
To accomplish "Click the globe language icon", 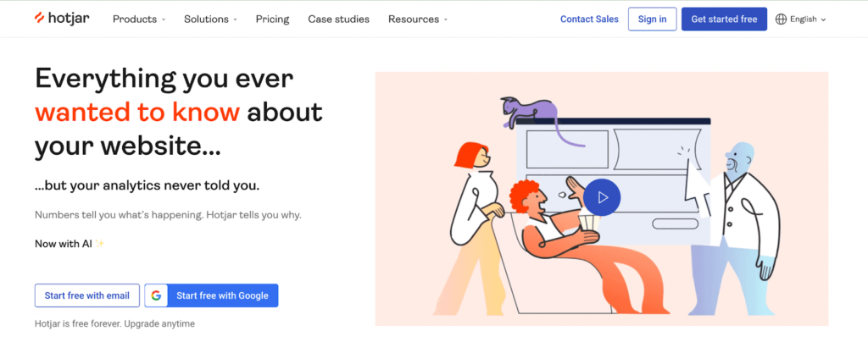I will (781, 19).
